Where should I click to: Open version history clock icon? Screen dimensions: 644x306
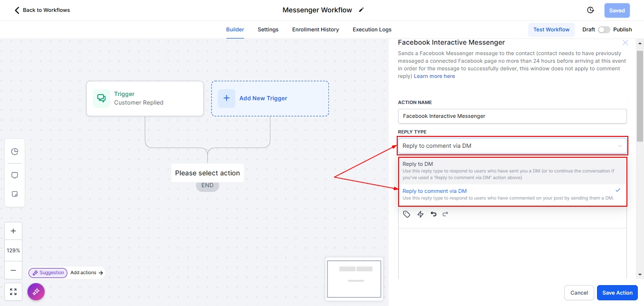(590, 10)
